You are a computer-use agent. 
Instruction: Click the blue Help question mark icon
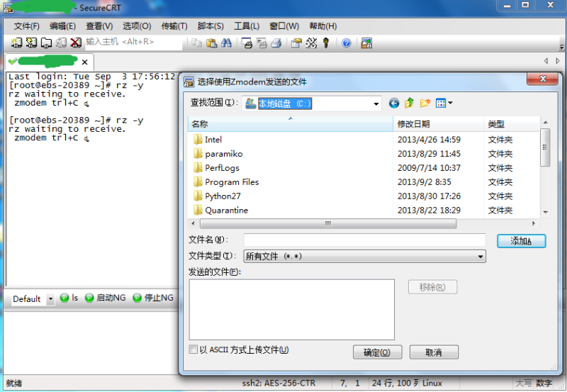[x=347, y=43]
